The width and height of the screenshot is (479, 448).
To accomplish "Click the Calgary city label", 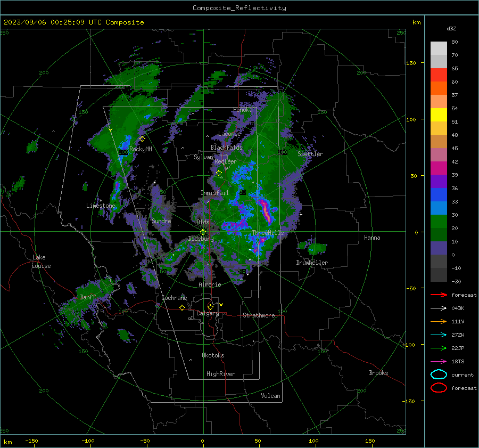I will pos(208,313).
